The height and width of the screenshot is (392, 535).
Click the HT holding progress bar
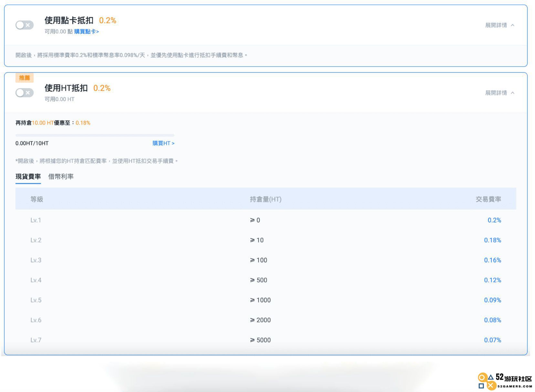95,135
